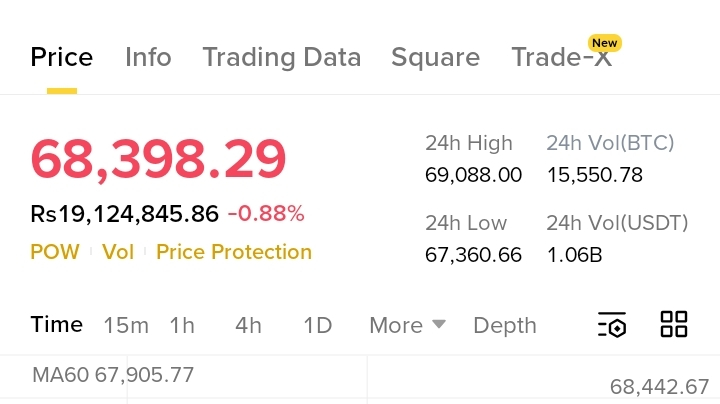This screenshot has width=720, height=404.
Task: Switch to the Info tab
Action: pyautogui.click(x=148, y=57)
